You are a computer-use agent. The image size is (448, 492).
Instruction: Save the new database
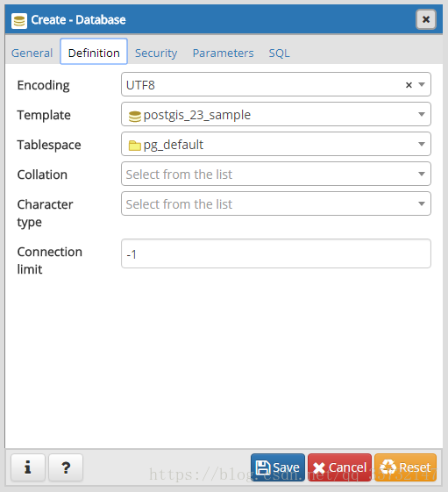pyautogui.click(x=278, y=467)
